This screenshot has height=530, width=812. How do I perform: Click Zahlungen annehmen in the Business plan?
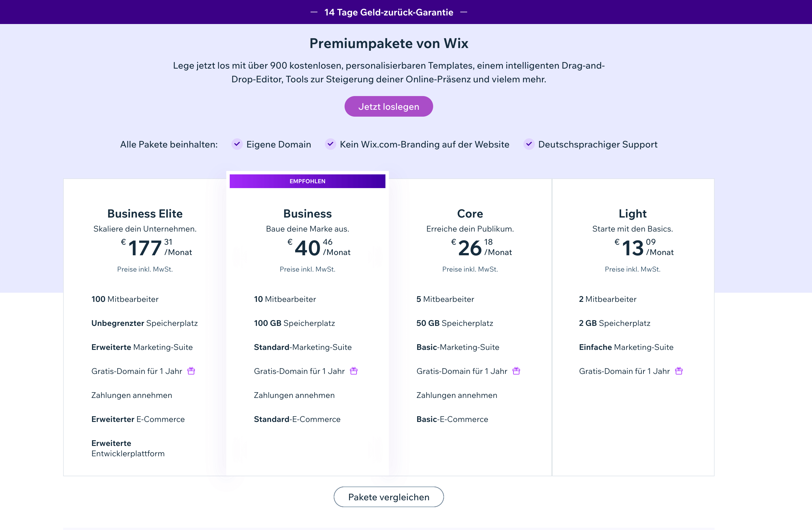(294, 395)
